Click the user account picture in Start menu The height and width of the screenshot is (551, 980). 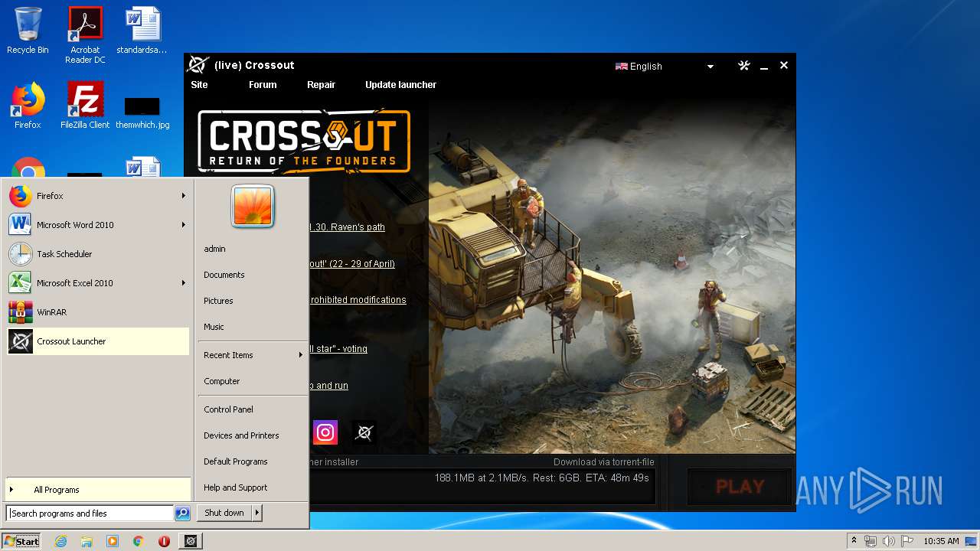pyautogui.click(x=253, y=207)
